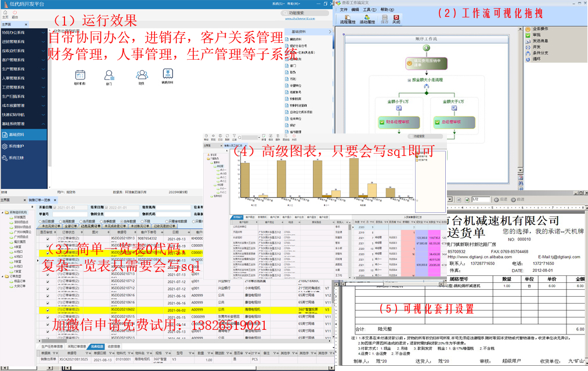Expand 协同办公系统 in the sidebar
Screen dimensions: 588x371
pyautogui.click(x=23, y=32)
